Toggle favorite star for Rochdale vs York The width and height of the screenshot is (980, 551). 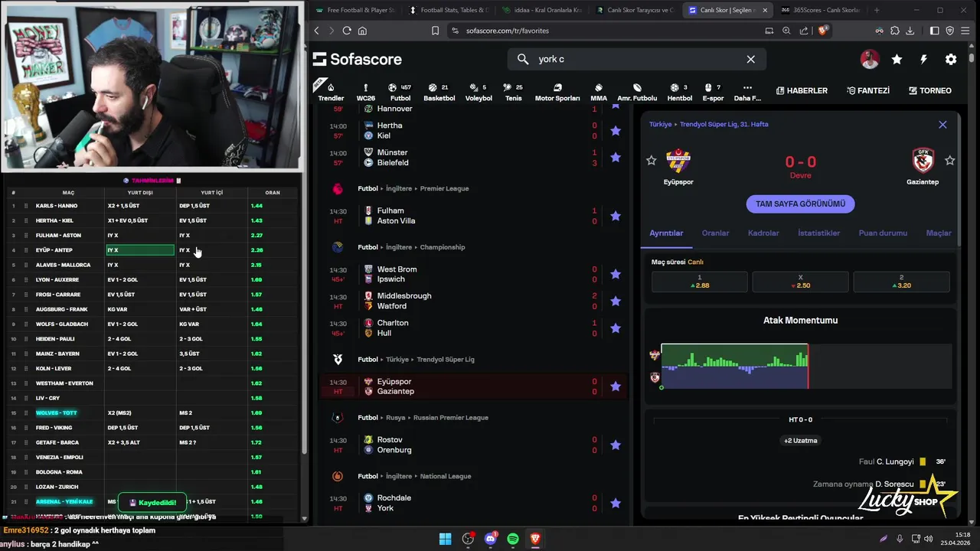pyautogui.click(x=615, y=503)
